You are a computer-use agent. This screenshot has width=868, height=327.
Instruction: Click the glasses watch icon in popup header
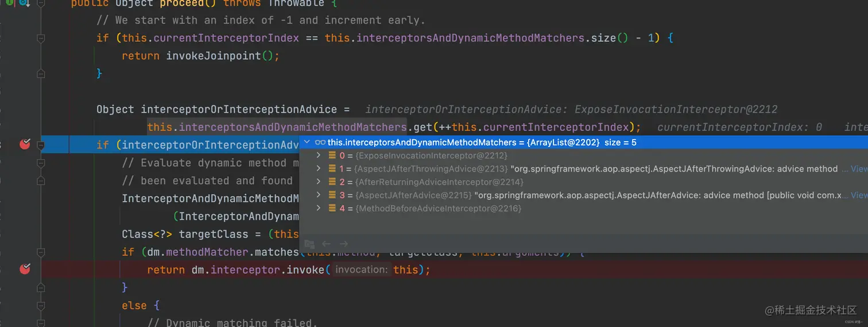[320, 142]
